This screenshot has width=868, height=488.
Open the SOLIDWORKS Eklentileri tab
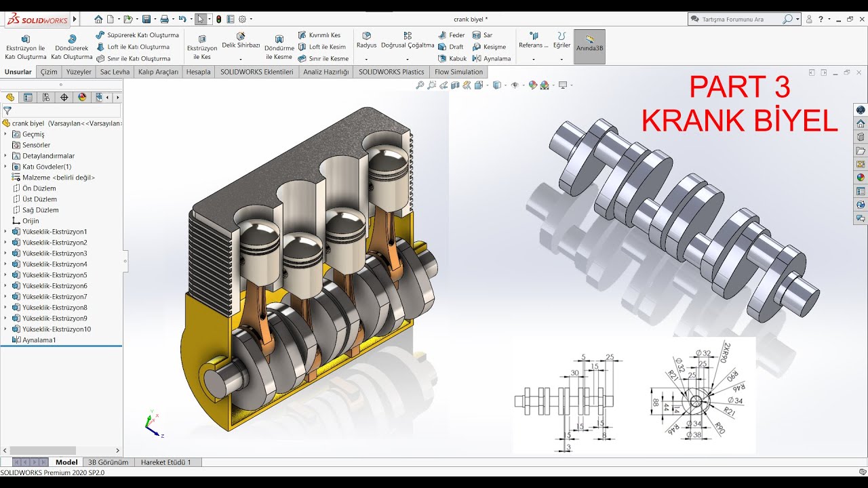(x=257, y=72)
